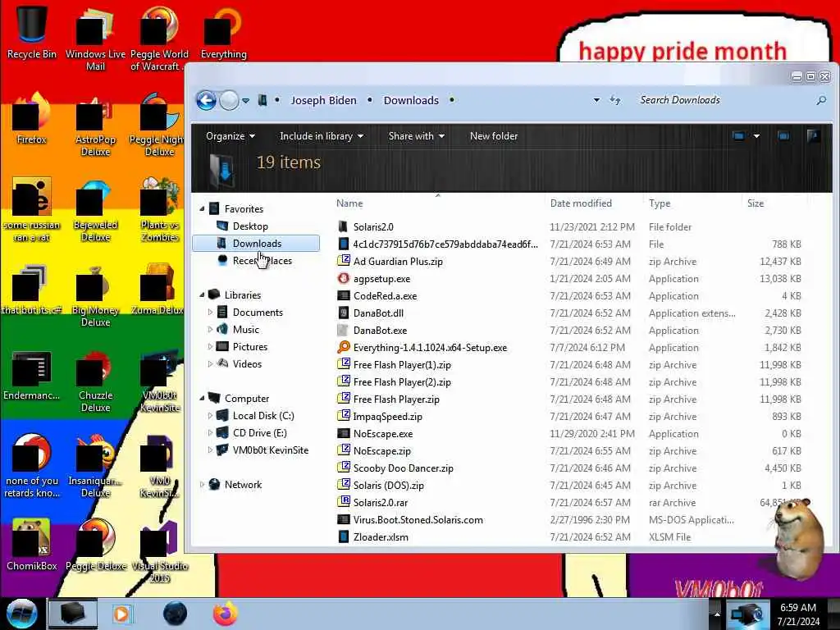Open the Include in library menu

click(322, 136)
